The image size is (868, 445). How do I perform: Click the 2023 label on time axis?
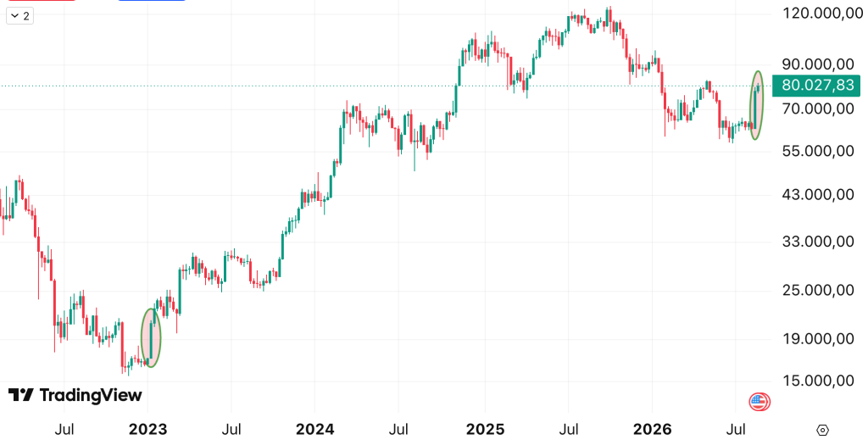(147, 429)
